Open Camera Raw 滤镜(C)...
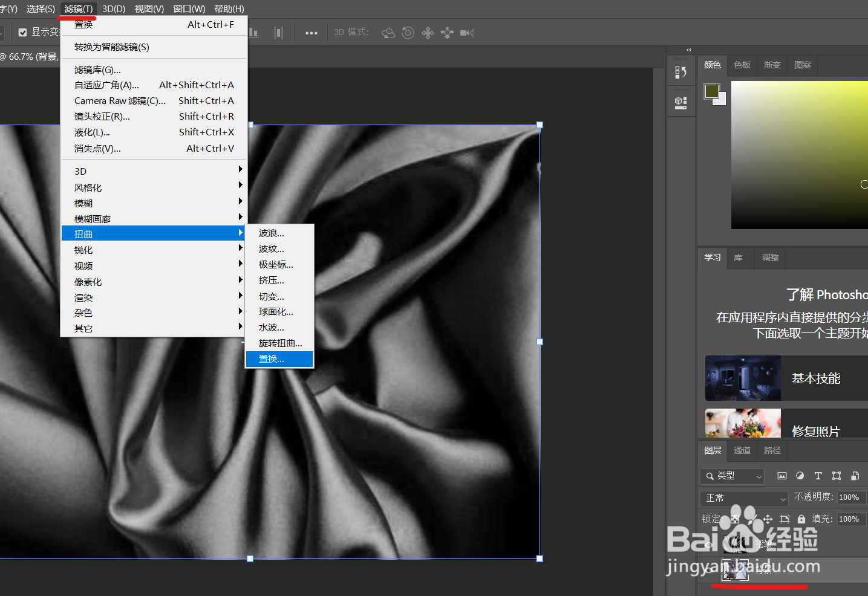 (x=154, y=101)
